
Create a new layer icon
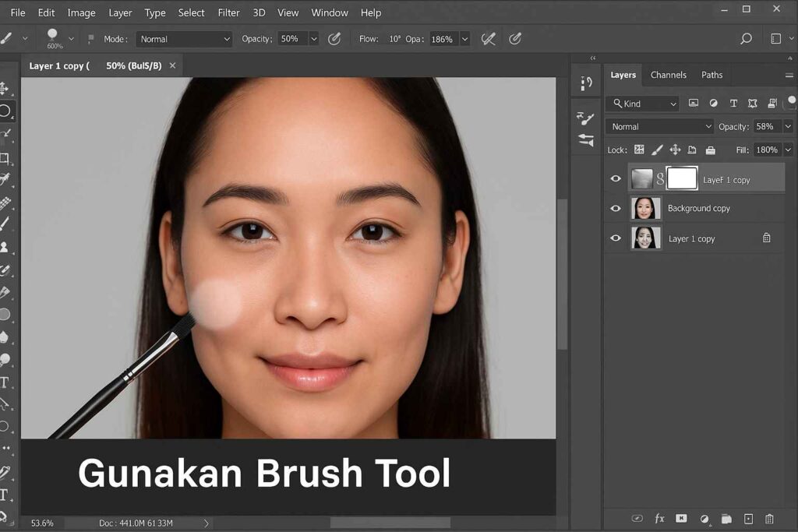click(x=748, y=519)
